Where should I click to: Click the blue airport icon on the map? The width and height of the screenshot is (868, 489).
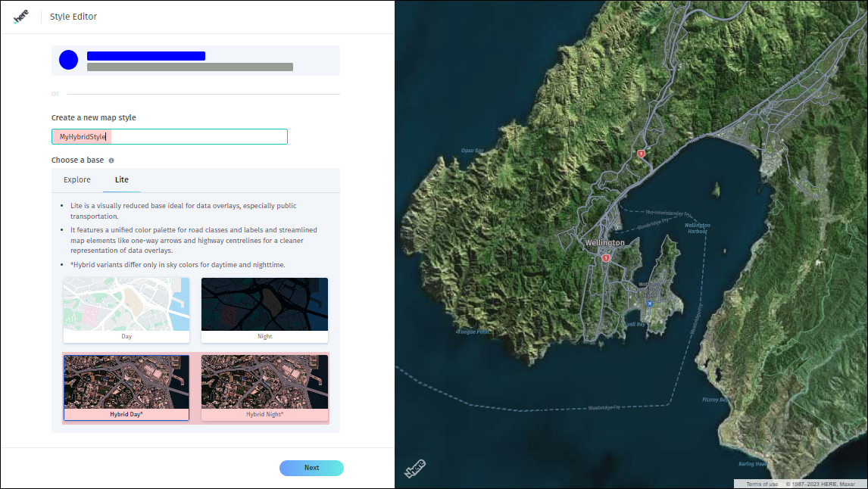pos(649,303)
